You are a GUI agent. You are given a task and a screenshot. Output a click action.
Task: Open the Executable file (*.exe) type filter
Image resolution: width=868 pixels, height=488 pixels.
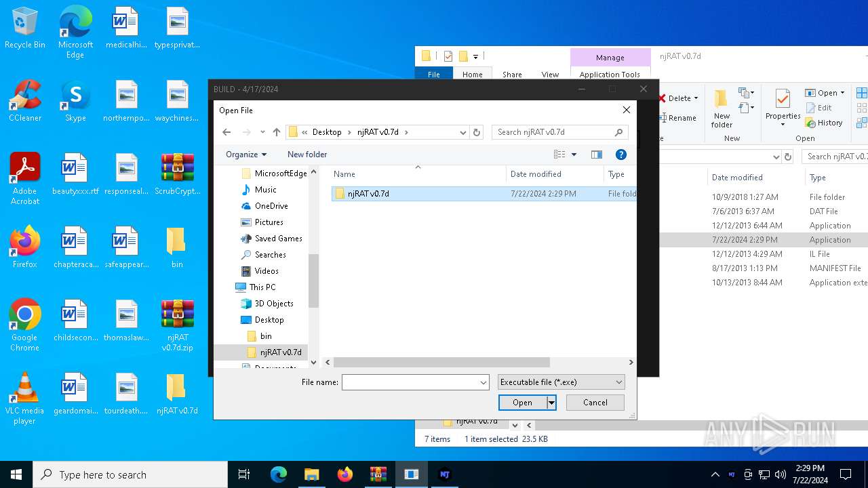pos(561,382)
